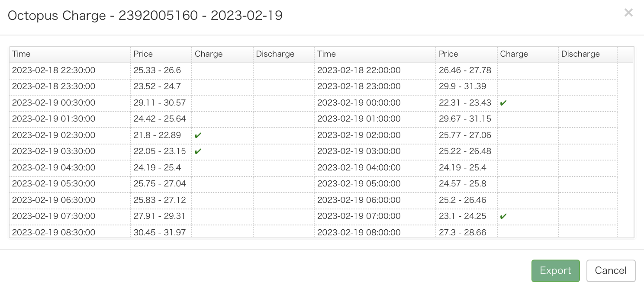Toggle charge checkmark for 02:30:00 slot
Viewport: 644px width, 289px height.
point(198,135)
